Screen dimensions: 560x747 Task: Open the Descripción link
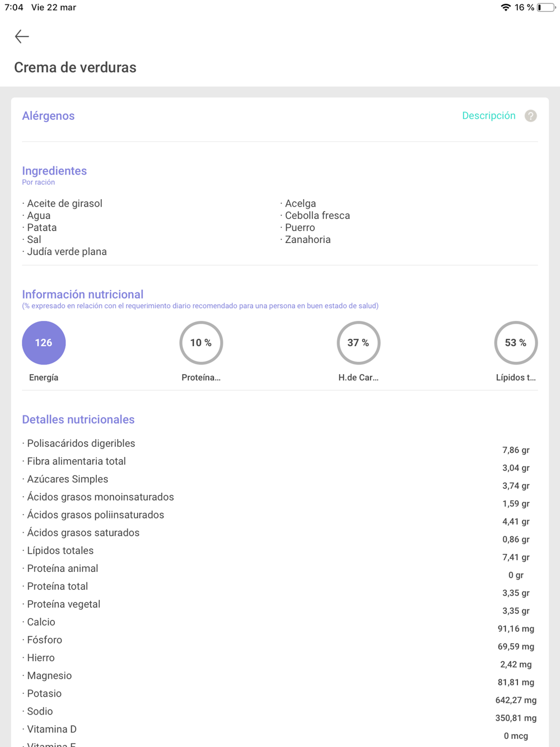pyautogui.click(x=488, y=116)
